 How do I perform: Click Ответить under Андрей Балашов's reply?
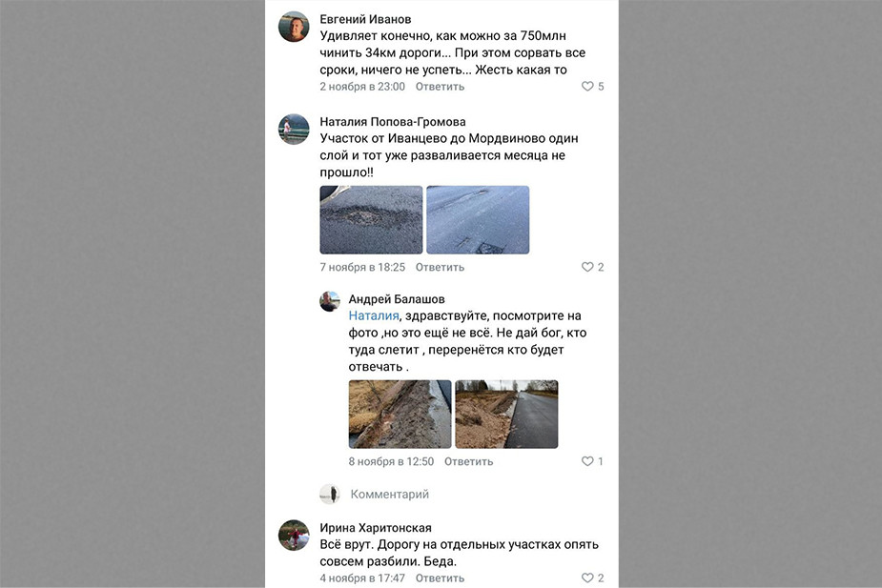coord(468,461)
